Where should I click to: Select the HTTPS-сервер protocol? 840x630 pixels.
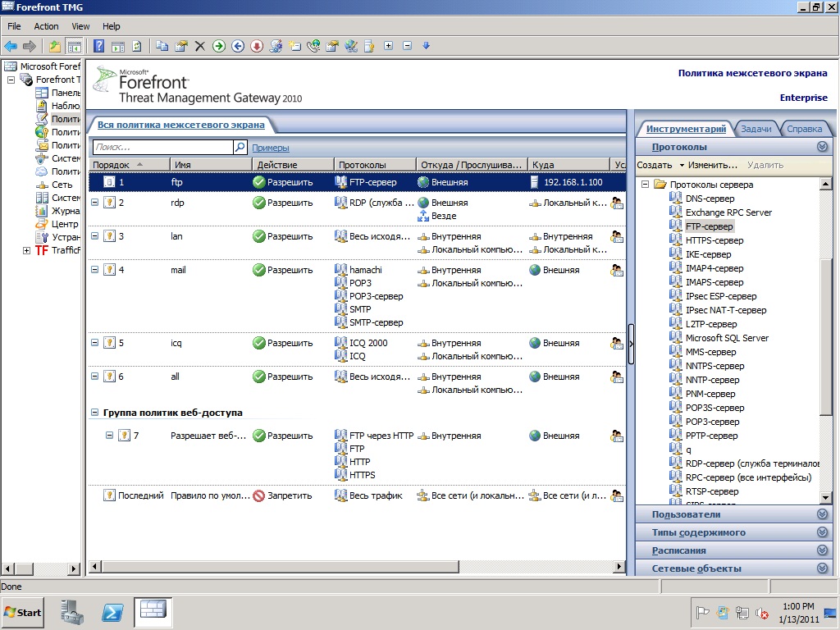[714, 240]
